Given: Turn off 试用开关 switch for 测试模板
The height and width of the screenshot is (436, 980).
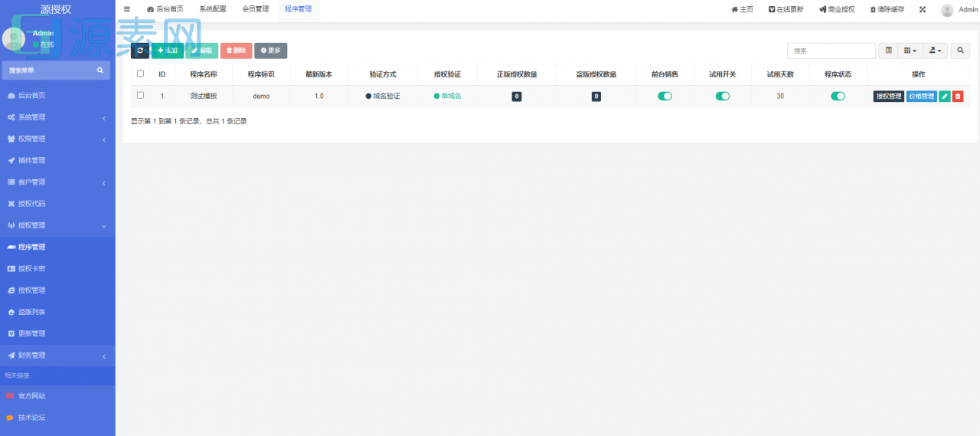Looking at the screenshot, I should 723,96.
